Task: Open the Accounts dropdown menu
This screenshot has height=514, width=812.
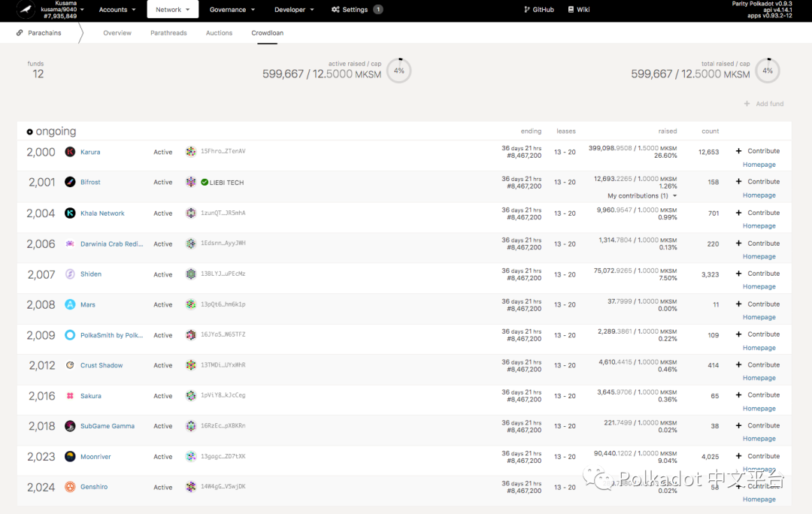Action: point(117,10)
